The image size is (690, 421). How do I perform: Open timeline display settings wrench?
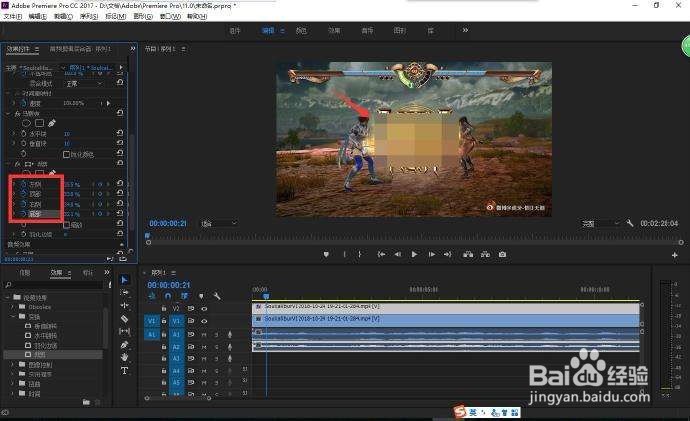[x=217, y=296]
